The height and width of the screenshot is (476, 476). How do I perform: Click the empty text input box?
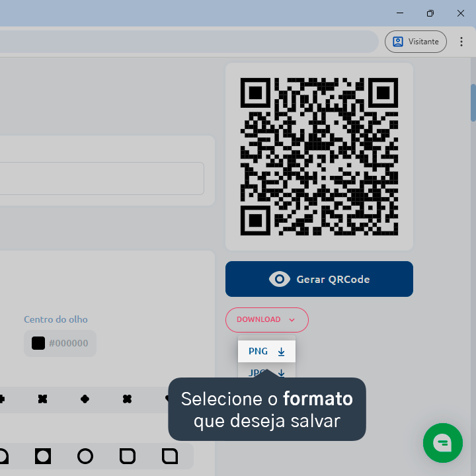coord(101,178)
